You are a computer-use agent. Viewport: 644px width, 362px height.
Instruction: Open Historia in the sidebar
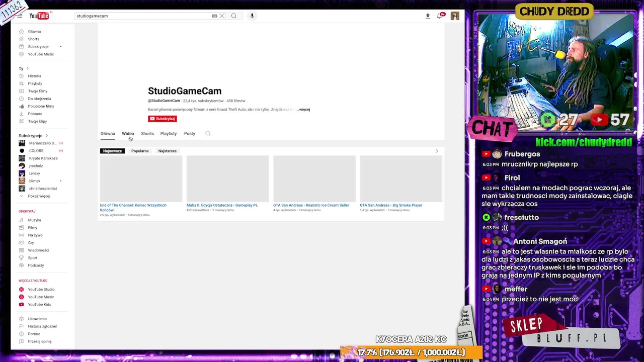click(35, 76)
